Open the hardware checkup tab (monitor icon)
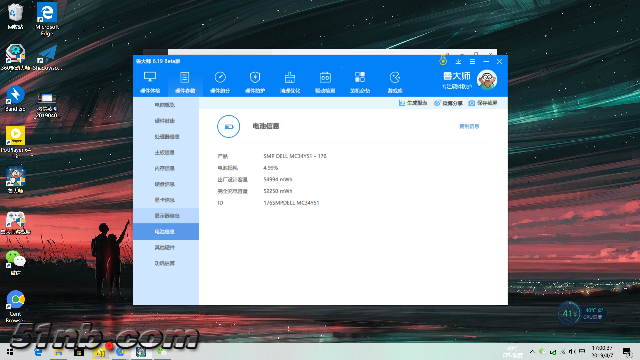This screenshot has height=360, width=640. tap(150, 82)
